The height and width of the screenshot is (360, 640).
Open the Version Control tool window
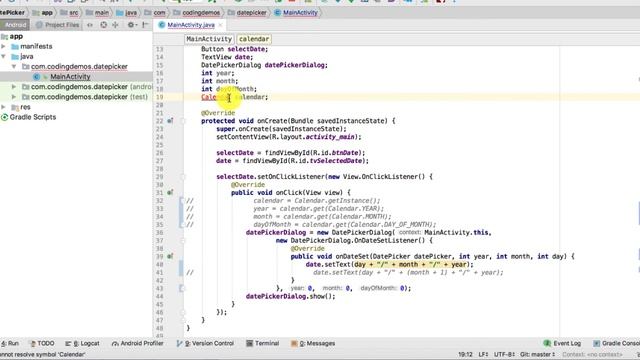point(205,343)
